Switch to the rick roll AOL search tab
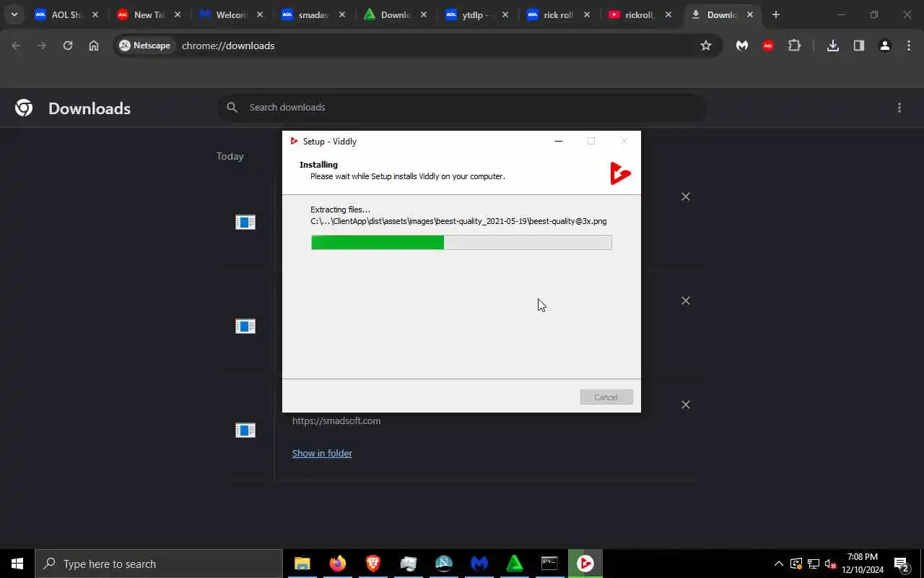Screen dimensions: 924x578 pos(559,14)
